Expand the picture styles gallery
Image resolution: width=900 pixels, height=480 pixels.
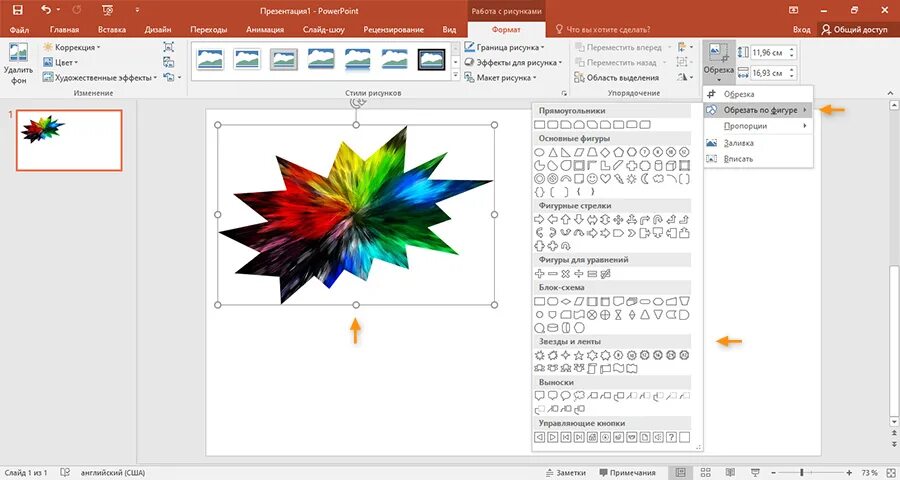[456, 76]
